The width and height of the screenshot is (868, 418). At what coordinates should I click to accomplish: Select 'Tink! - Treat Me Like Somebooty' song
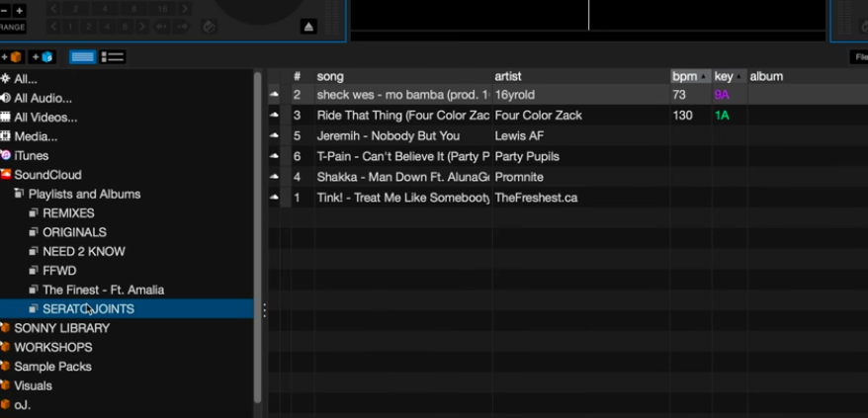tap(403, 198)
